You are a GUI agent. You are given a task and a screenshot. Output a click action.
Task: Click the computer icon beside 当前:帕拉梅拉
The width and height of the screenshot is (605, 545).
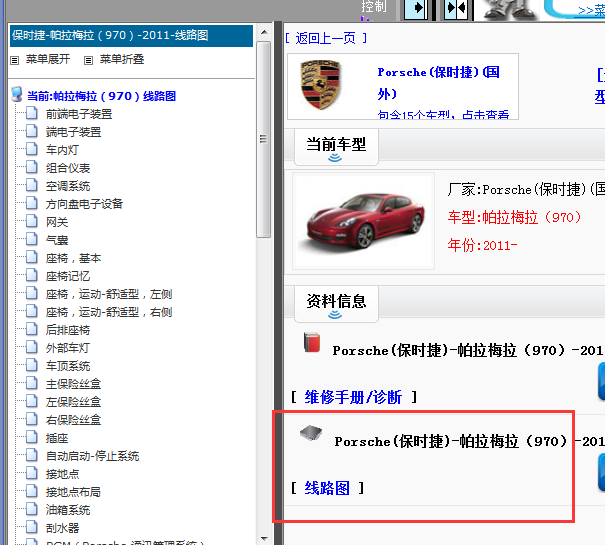(x=17, y=95)
